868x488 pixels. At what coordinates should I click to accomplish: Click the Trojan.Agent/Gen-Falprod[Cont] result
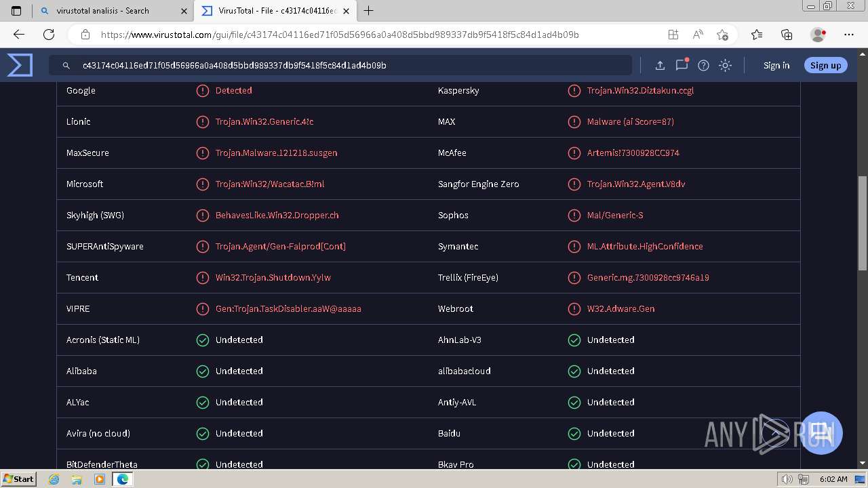click(281, 247)
